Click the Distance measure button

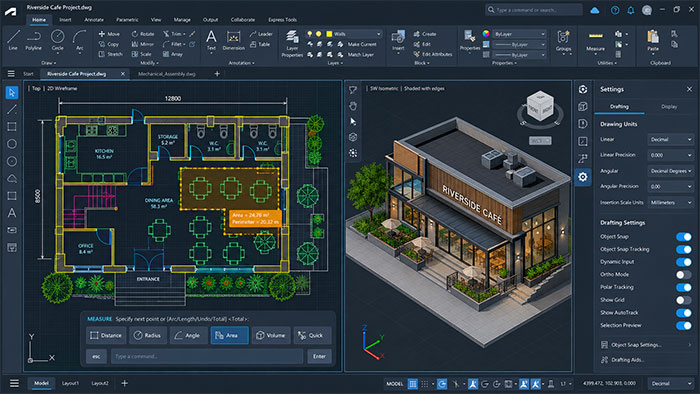(x=106, y=335)
